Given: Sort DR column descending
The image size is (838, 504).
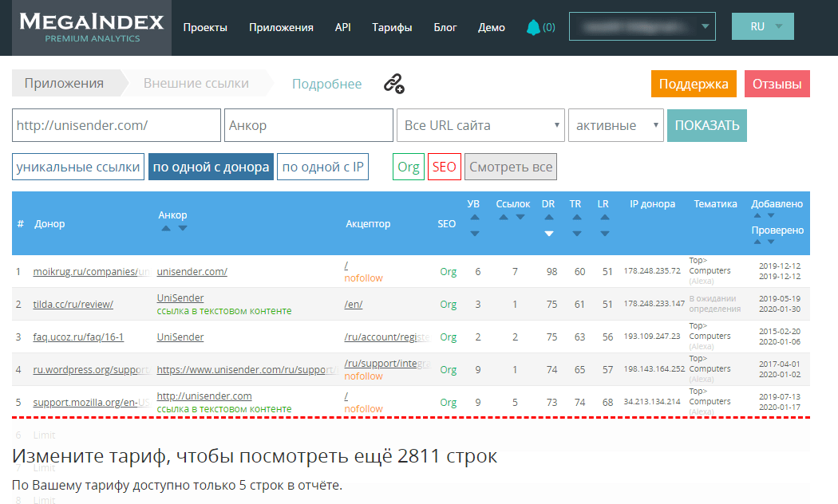Looking at the screenshot, I should point(549,234).
